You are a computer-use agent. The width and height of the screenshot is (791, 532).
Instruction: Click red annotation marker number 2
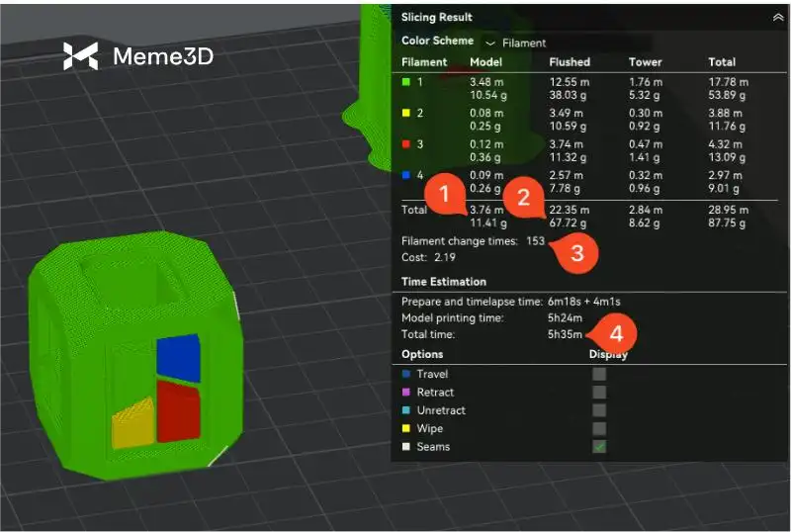tap(521, 197)
